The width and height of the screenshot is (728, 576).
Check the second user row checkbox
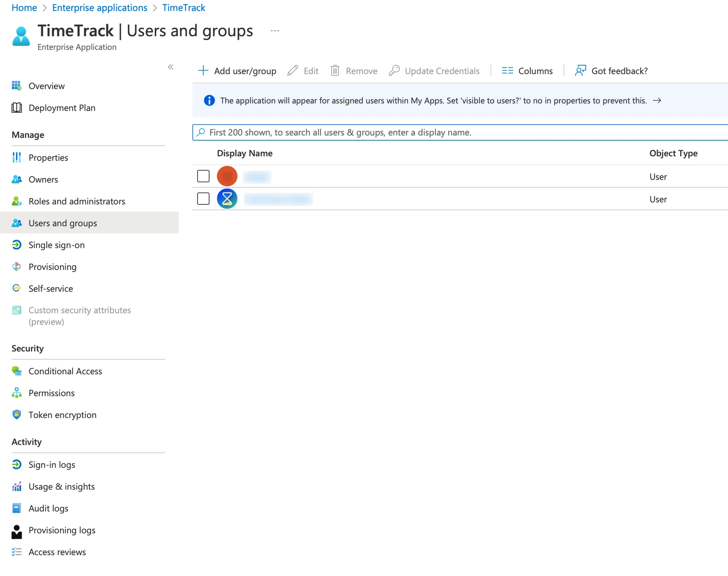(x=203, y=198)
